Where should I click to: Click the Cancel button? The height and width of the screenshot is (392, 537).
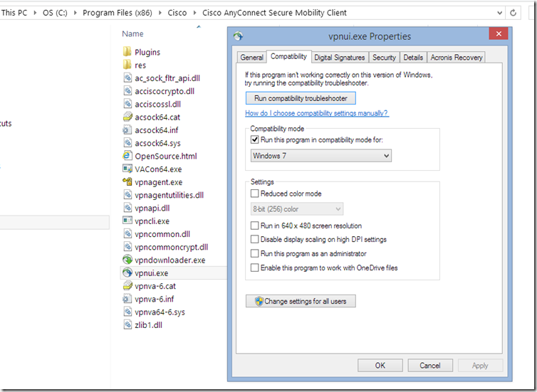pos(430,366)
